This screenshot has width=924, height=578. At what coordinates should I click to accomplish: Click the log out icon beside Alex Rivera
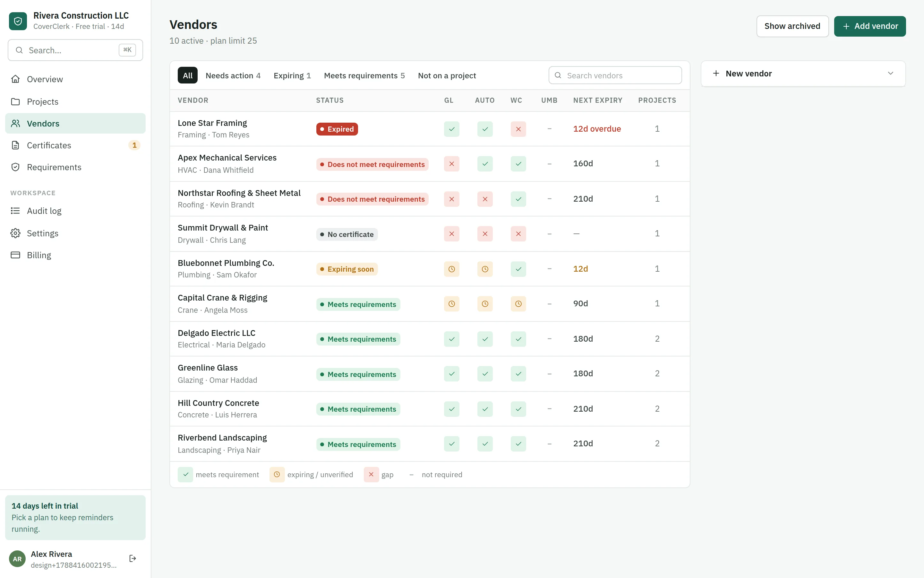133,558
